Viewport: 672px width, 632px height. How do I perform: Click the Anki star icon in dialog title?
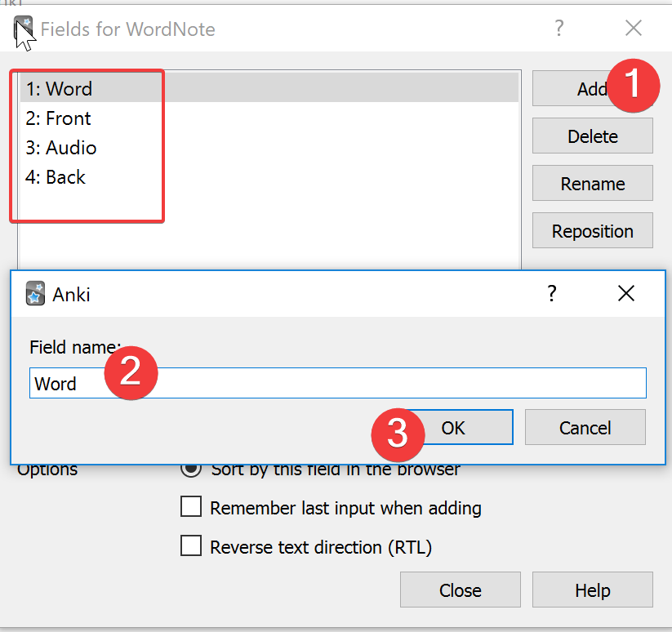coord(35,293)
